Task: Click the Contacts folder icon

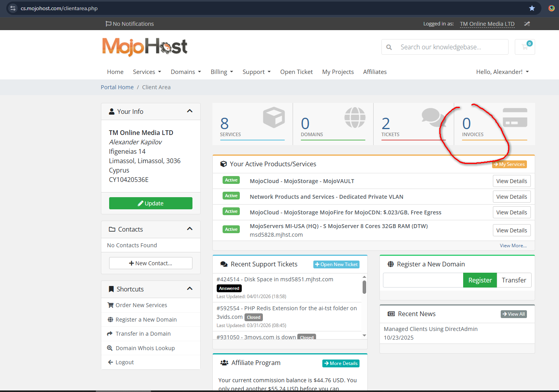Action: (x=112, y=229)
